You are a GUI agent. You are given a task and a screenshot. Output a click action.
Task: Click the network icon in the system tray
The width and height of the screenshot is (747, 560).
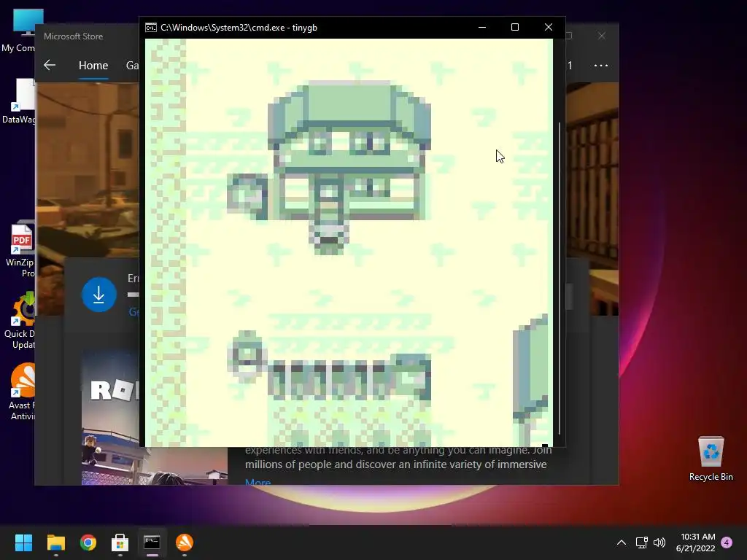pos(642,542)
